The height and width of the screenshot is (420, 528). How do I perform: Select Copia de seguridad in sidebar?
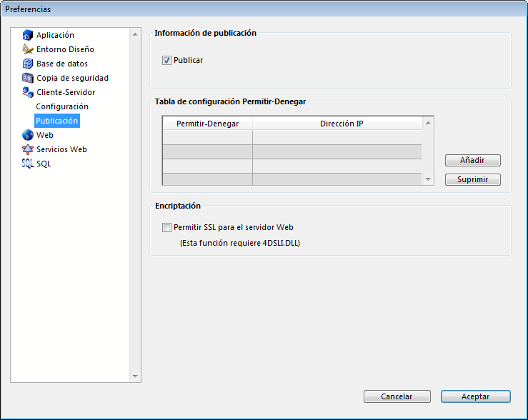[x=72, y=78]
